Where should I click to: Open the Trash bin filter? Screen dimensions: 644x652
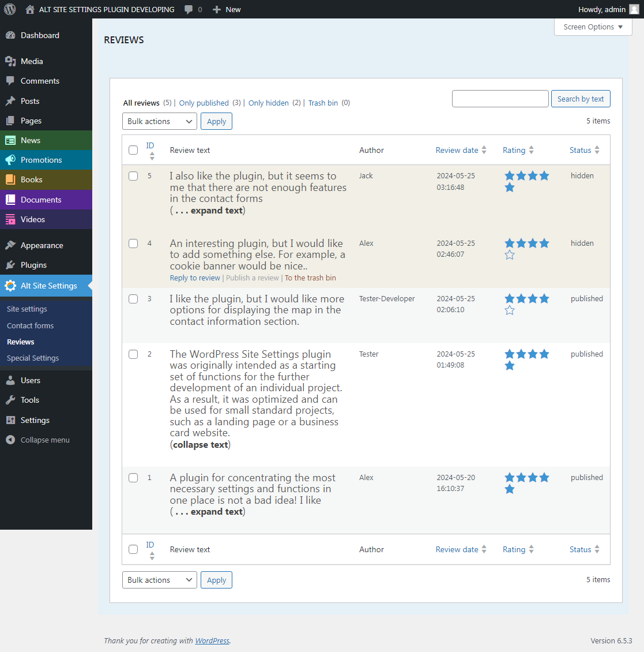323,103
